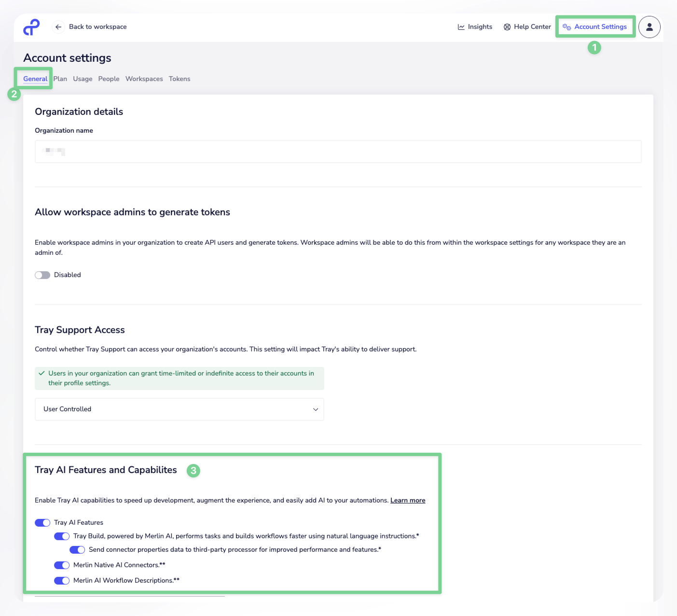Open the Workspaces tab
This screenshot has width=677, height=616.
144,79
